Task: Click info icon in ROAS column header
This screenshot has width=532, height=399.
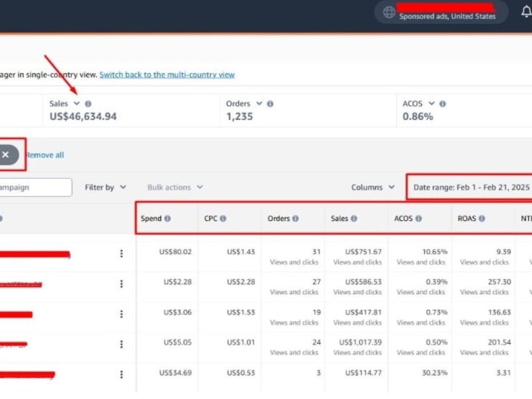Action: (x=482, y=219)
